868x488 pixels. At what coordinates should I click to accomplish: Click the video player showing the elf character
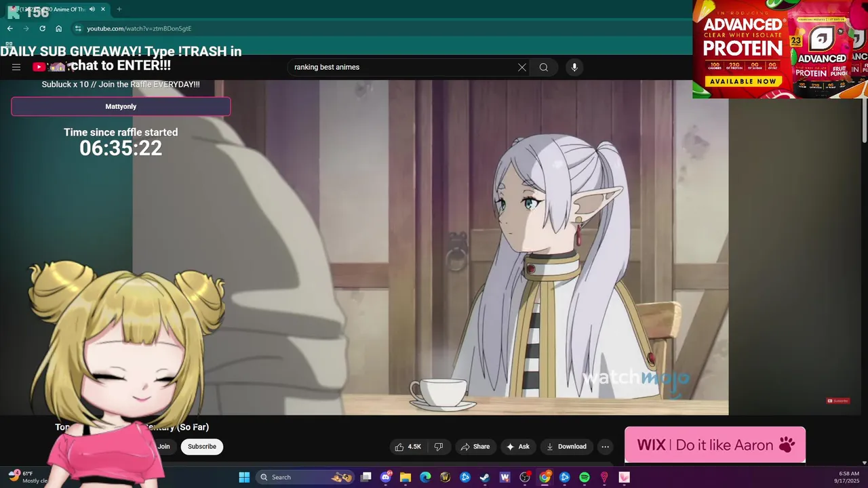(x=431, y=247)
